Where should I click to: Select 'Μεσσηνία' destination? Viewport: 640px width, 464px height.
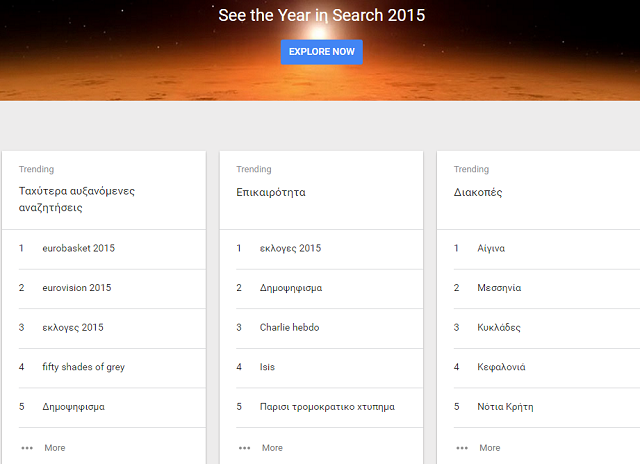[x=499, y=288]
